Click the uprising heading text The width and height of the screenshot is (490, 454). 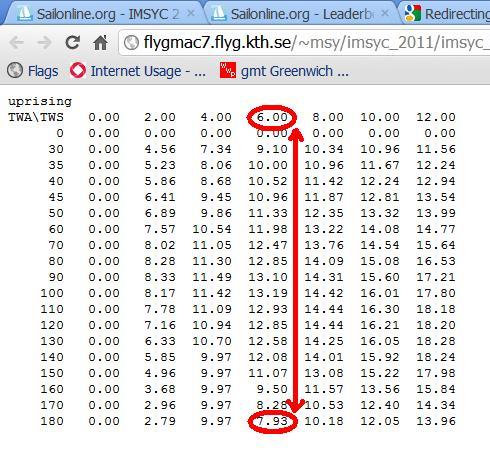click(x=40, y=101)
